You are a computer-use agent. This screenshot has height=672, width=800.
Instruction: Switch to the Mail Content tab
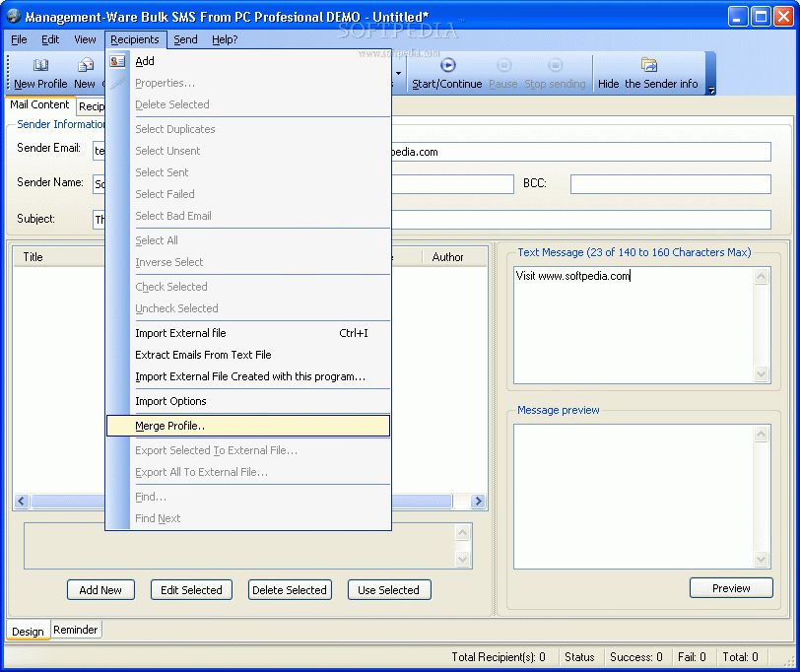[39, 104]
